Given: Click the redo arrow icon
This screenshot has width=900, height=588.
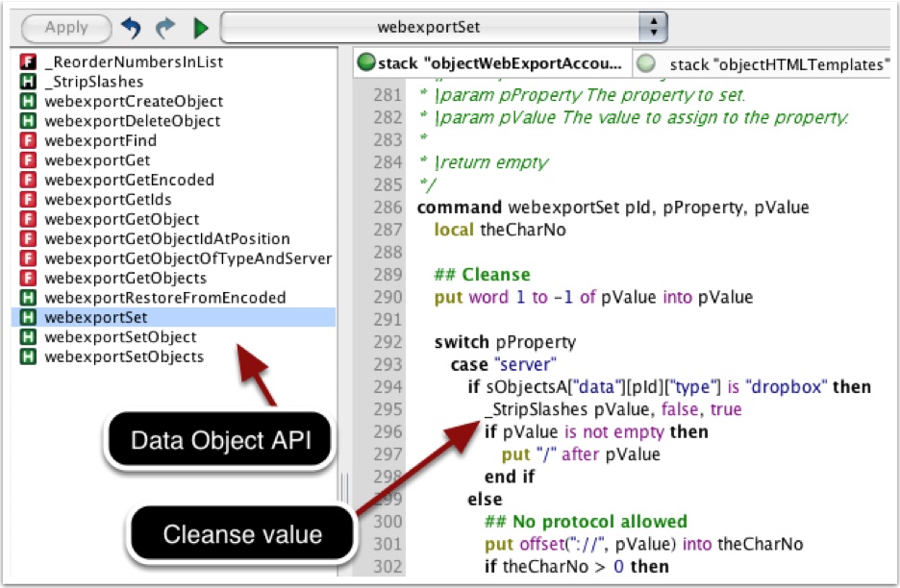Looking at the screenshot, I should coord(165,28).
